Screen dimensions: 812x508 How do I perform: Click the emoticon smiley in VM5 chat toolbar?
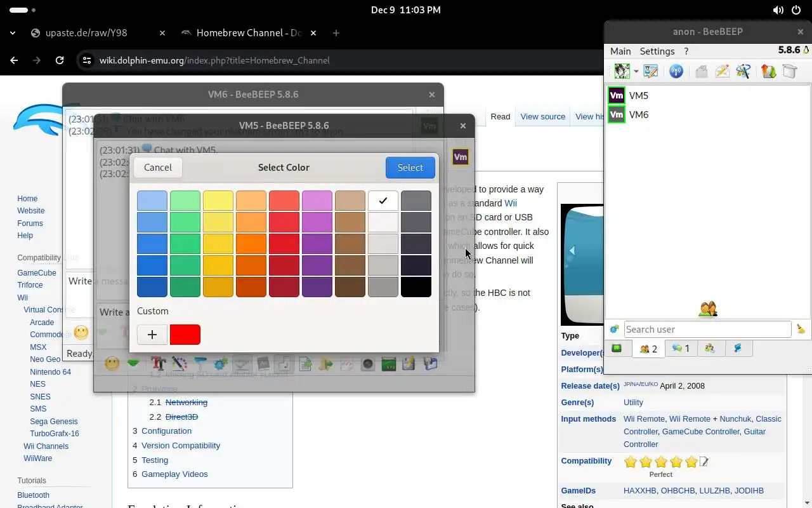pos(112,364)
